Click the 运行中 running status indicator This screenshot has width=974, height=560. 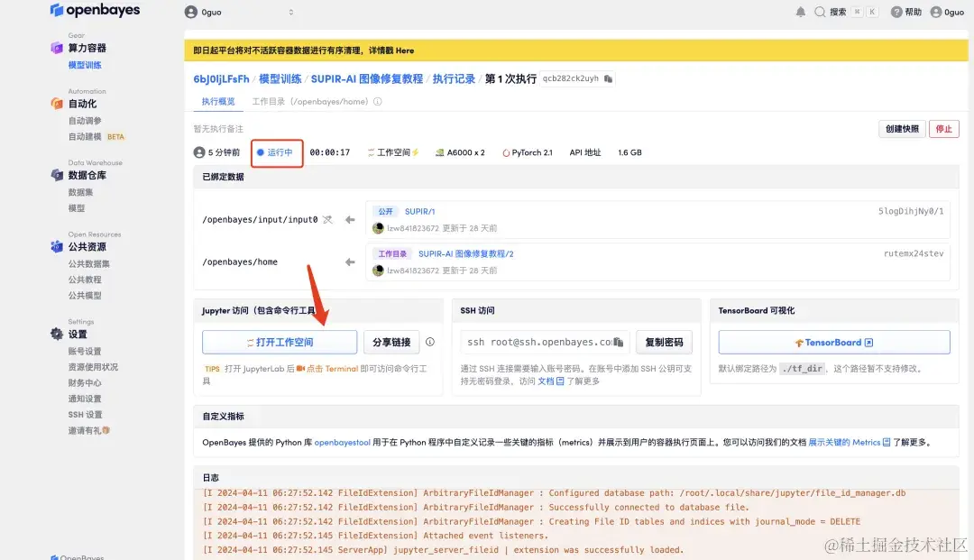(x=276, y=152)
